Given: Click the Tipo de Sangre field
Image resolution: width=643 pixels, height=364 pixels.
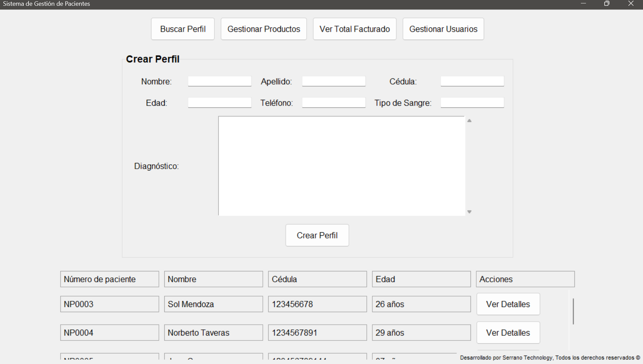Looking at the screenshot, I should click(472, 103).
